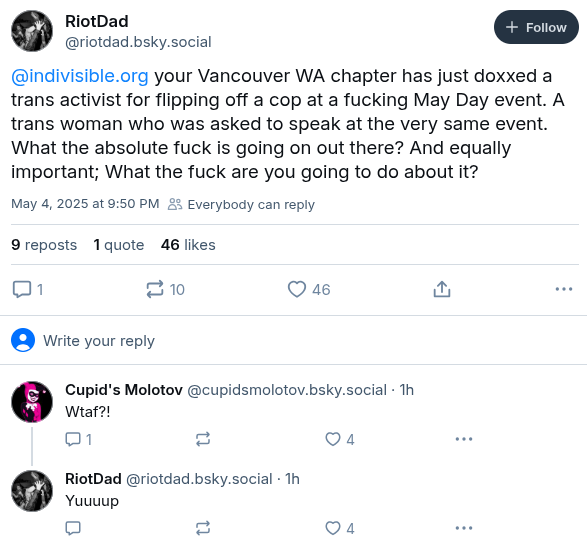Open more options menu on main post
Viewport: 587px width, 545px height.
(x=564, y=289)
